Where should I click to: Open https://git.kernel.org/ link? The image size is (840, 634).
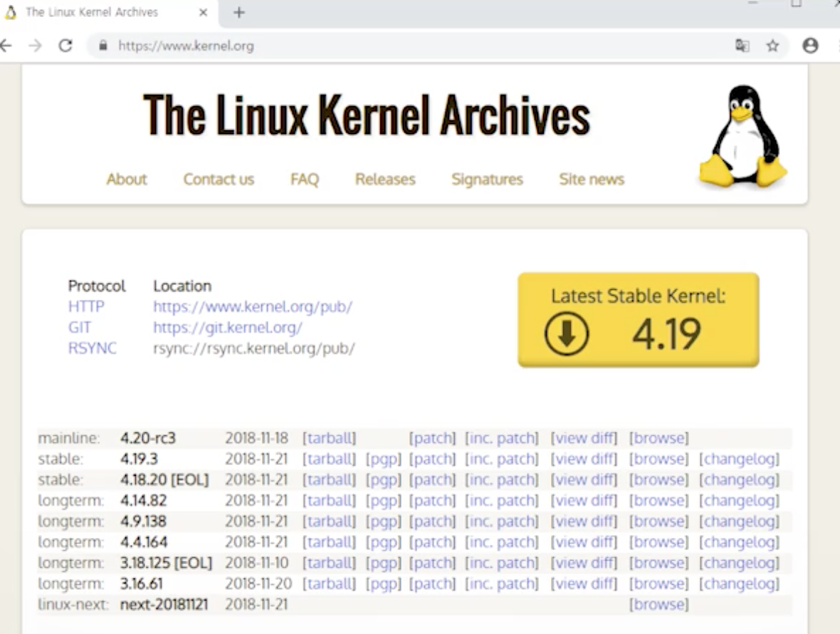click(x=228, y=328)
